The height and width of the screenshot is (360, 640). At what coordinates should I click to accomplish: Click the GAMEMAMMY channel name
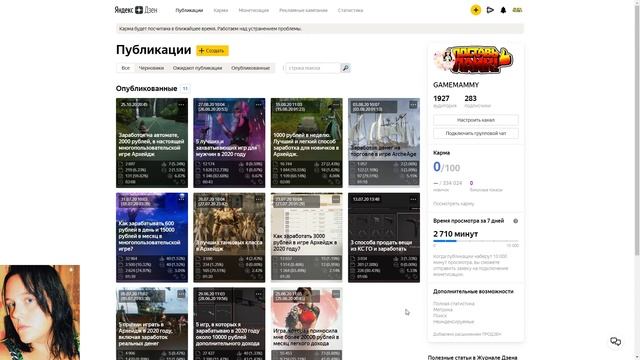[x=456, y=85]
